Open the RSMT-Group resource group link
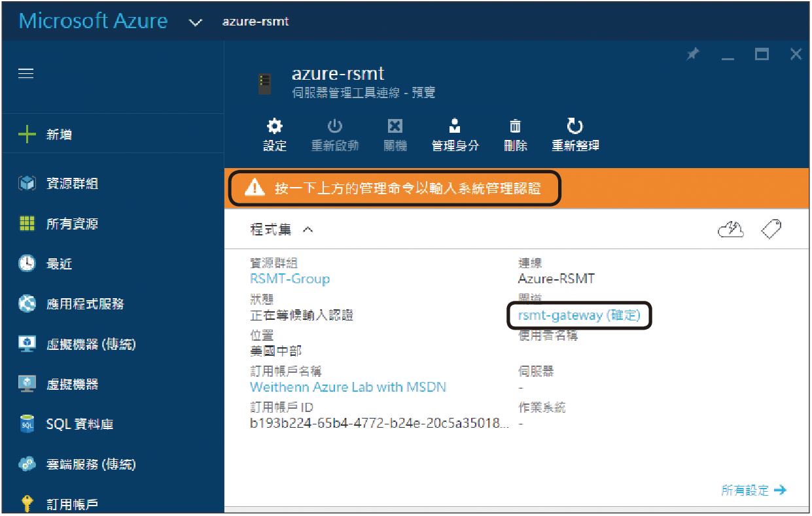This screenshot has height=516, width=812. [290, 279]
